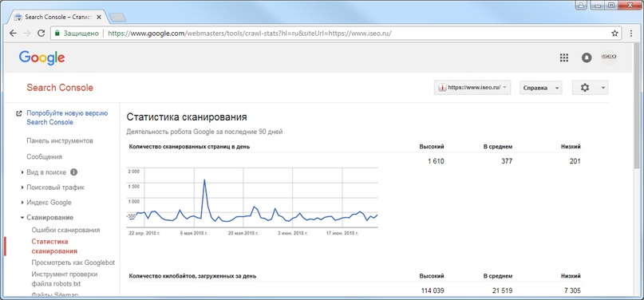Bookmark this page with the star icon

pos(614,34)
